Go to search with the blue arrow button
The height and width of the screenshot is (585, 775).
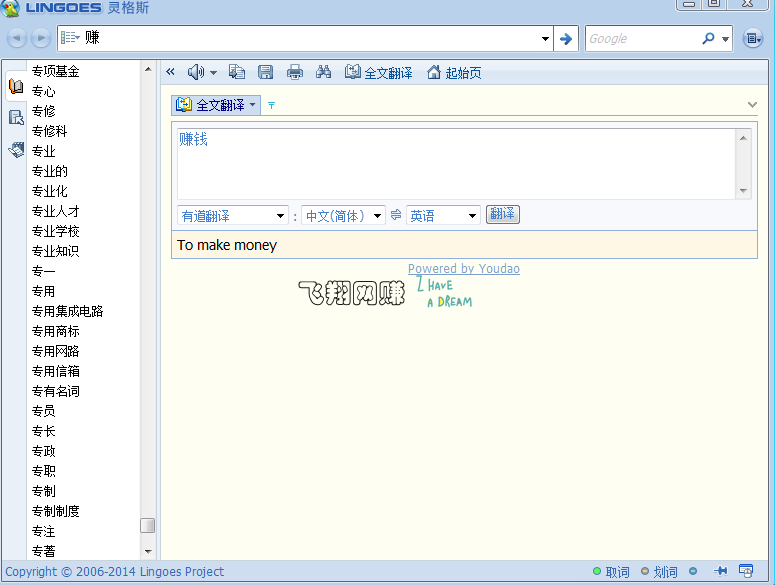coord(566,39)
